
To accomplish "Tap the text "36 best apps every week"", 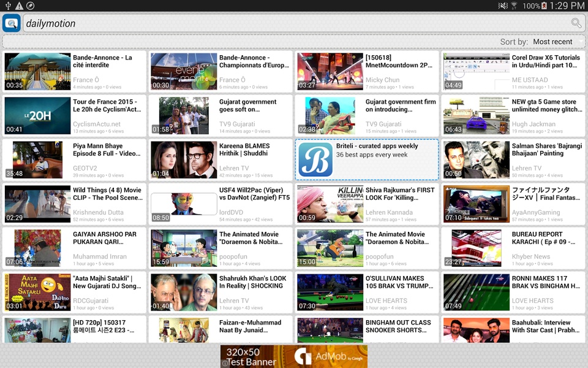I will click(372, 155).
